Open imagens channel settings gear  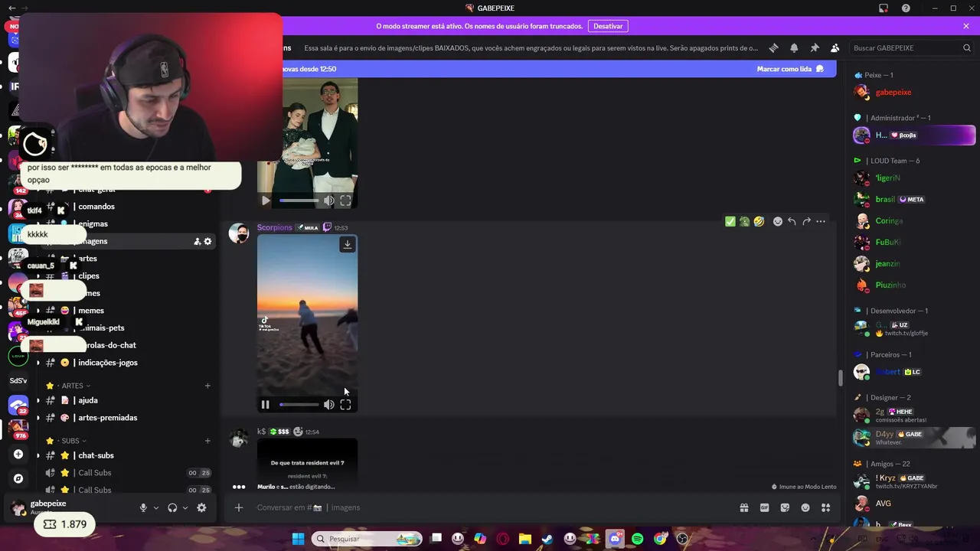[207, 241]
